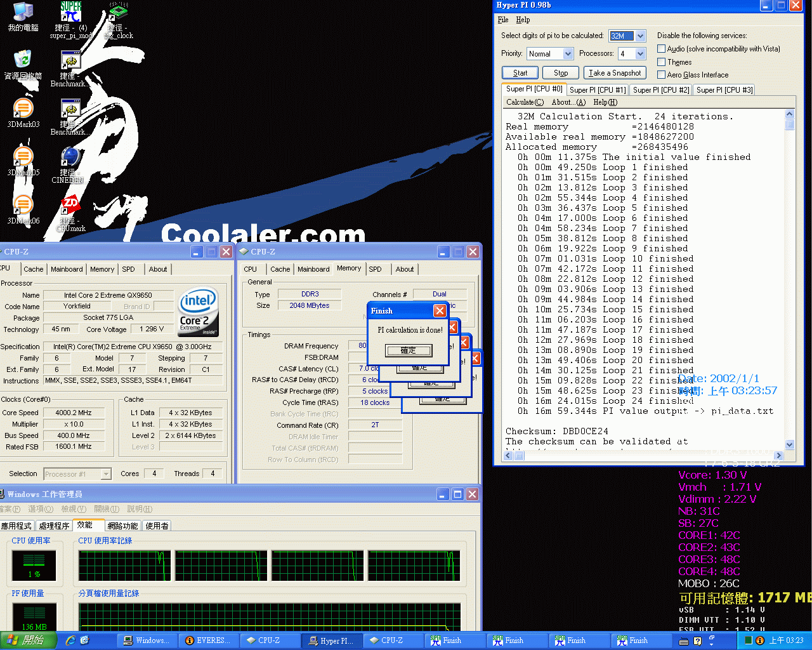Open the digits of pi dropdown showing 32M
The height and width of the screenshot is (650, 812).
click(x=640, y=36)
